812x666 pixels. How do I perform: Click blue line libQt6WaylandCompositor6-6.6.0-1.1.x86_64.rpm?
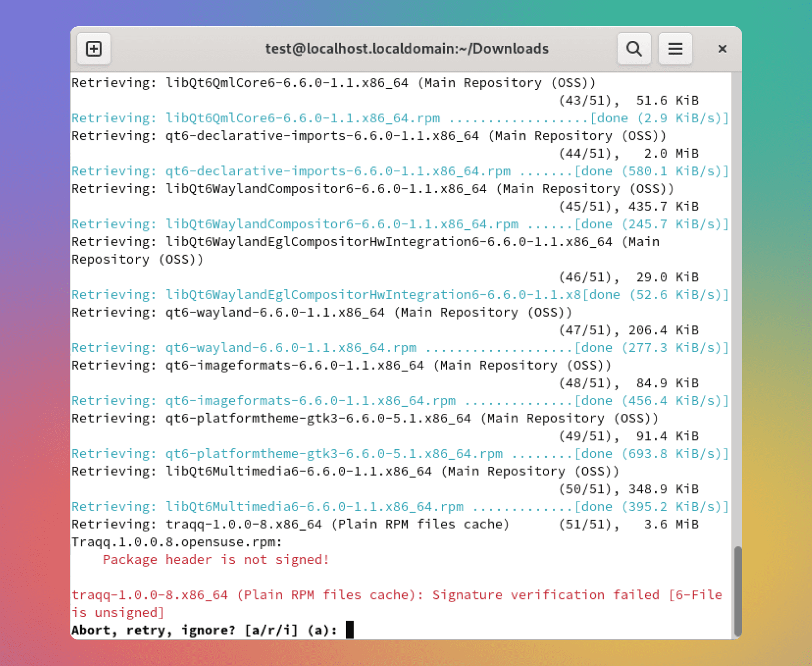(401, 224)
